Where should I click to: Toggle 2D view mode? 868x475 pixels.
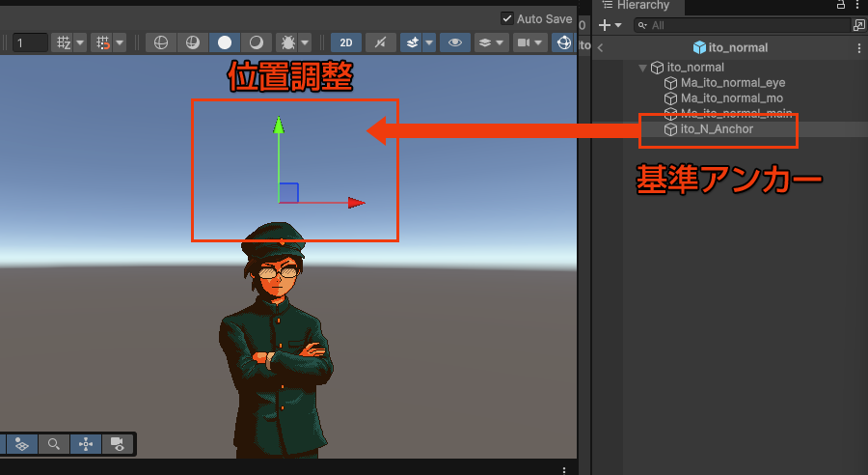pyautogui.click(x=345, y=42)
